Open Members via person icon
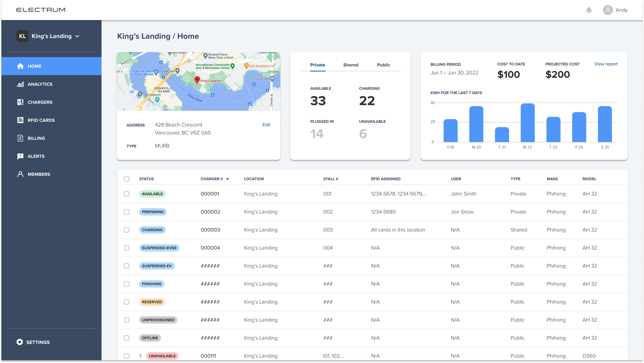644x363 pixels. [20, 174]
